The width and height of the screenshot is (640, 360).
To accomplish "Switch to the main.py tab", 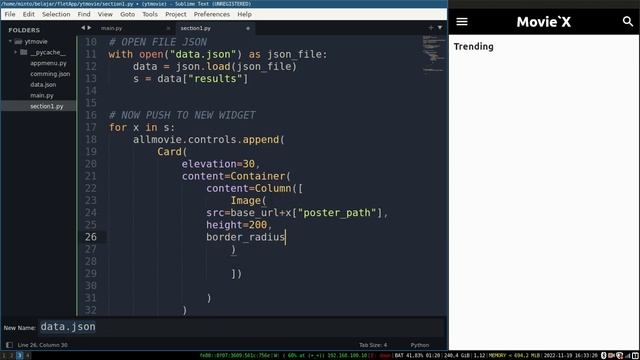I will pos(134,28).
